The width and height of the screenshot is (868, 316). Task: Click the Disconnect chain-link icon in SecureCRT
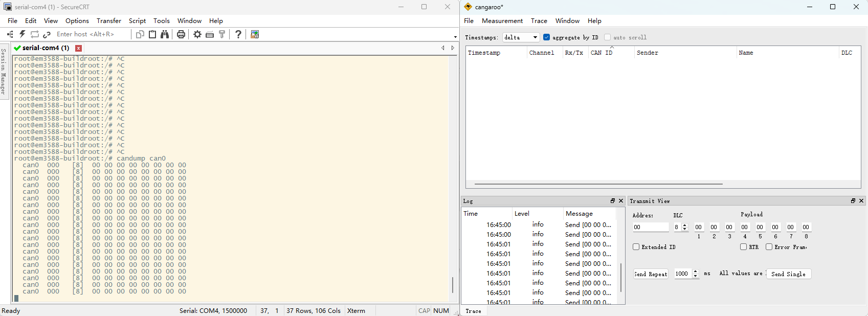47,34
